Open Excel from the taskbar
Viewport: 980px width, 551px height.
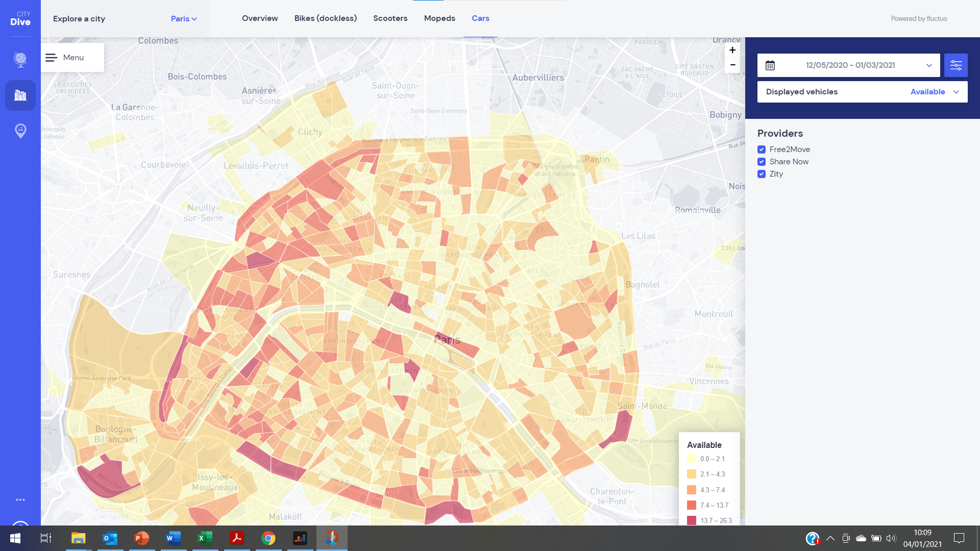[205, 538]
